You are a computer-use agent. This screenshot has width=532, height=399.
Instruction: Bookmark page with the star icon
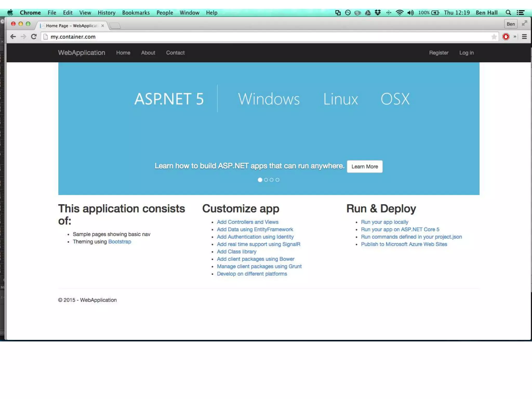(x=494, y=37)
